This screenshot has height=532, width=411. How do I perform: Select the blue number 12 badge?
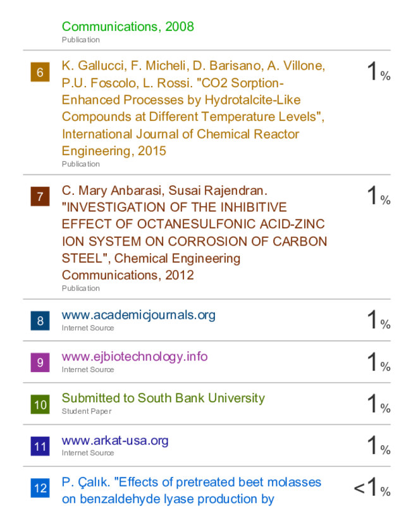click(x=40, y=488)
